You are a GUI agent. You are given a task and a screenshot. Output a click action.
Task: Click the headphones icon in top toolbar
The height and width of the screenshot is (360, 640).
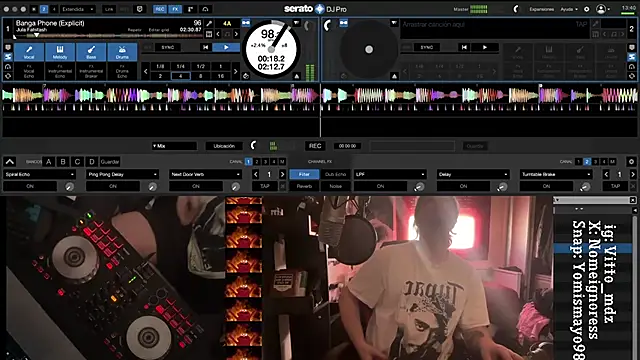(x=205, y=9)
